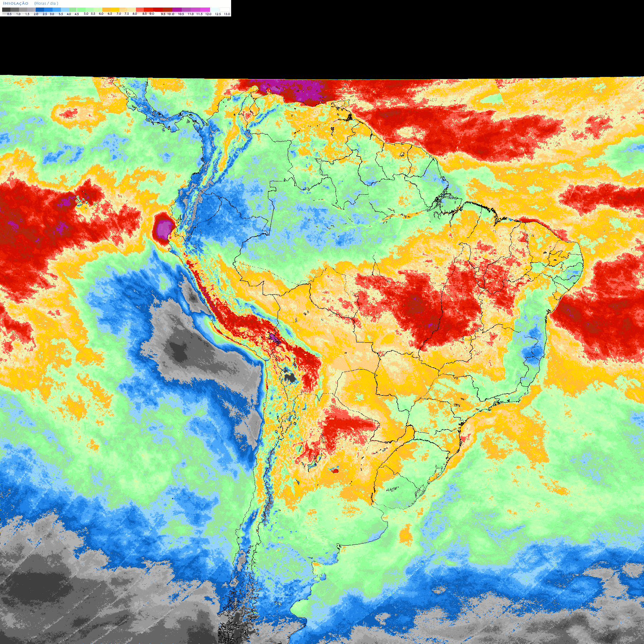Click the 4.5 legend value
The width and height of the screenshot is (644, 644).
pos(77,14)
